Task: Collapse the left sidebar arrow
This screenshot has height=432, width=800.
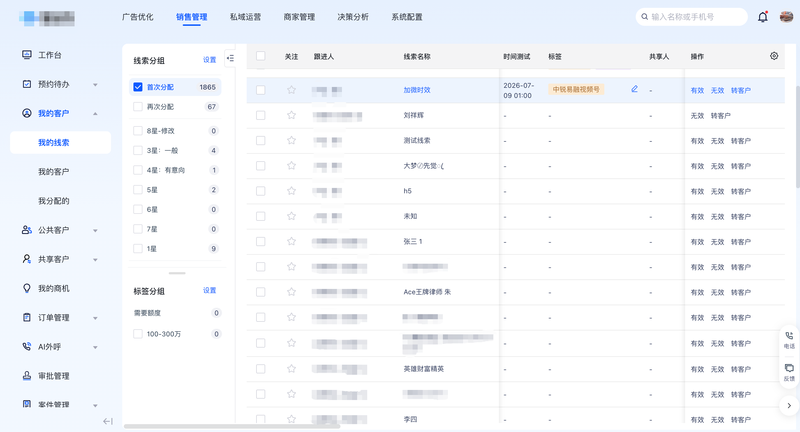Action: click(108, 421)
